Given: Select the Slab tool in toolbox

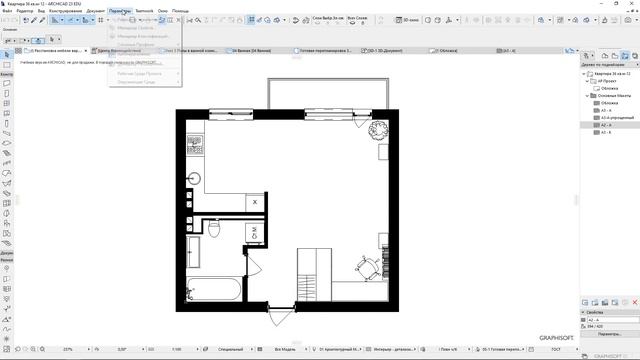Looking at the screenshot, I should click(7, 143).
